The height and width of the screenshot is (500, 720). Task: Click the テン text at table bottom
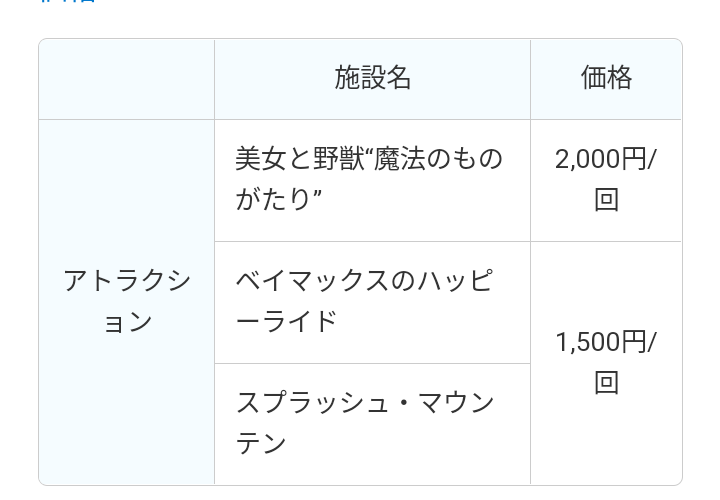[261, 444]
